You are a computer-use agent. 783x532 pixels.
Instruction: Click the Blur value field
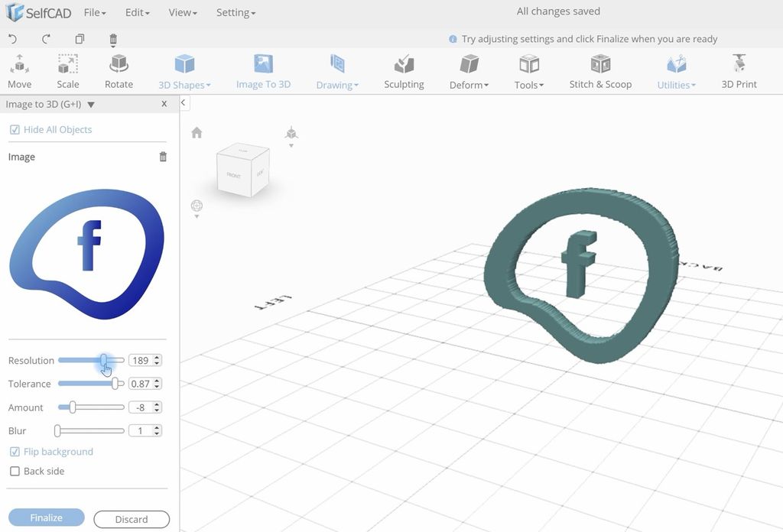pyautogui.click(x=141, y=430)
